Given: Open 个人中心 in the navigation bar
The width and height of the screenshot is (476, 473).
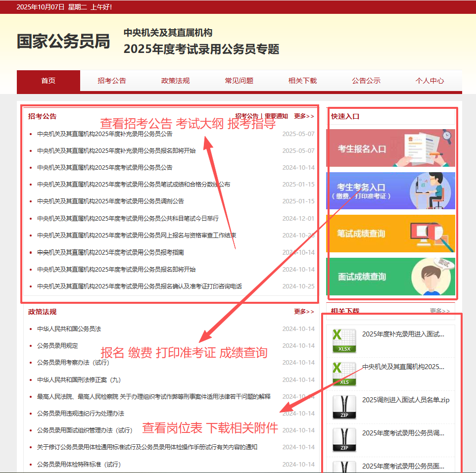Looking at the screenshot, I should [x=429, y=81].
